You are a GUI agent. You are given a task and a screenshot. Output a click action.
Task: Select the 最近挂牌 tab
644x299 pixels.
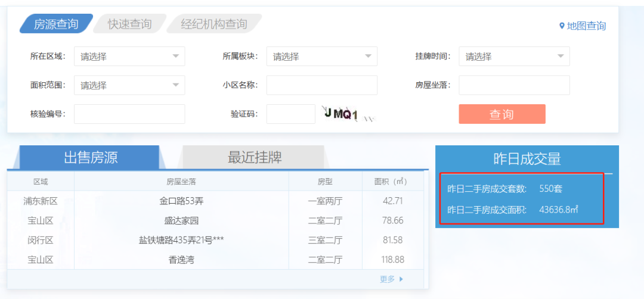coord(255,157)
